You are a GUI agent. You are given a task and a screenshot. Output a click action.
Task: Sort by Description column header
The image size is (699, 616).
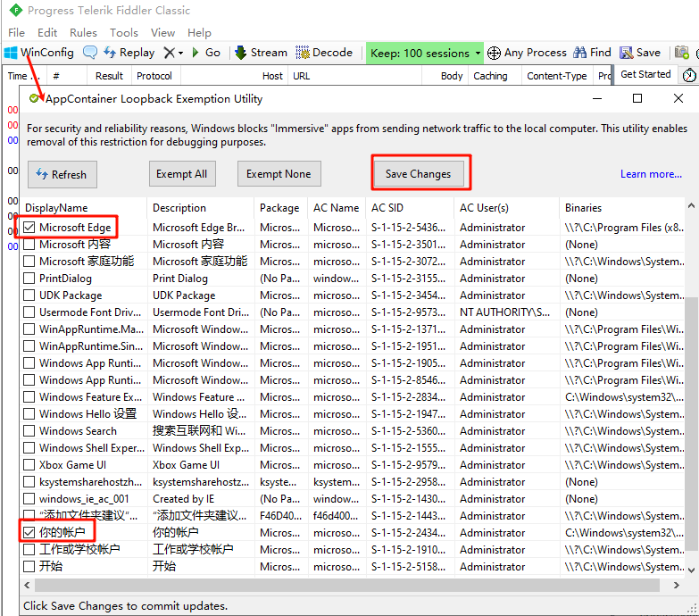tap(201, 208)
